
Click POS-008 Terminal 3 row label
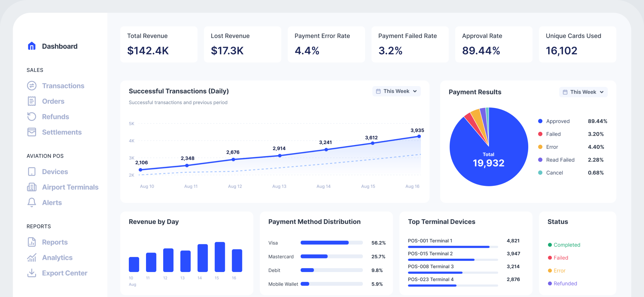tap(431, 266)
